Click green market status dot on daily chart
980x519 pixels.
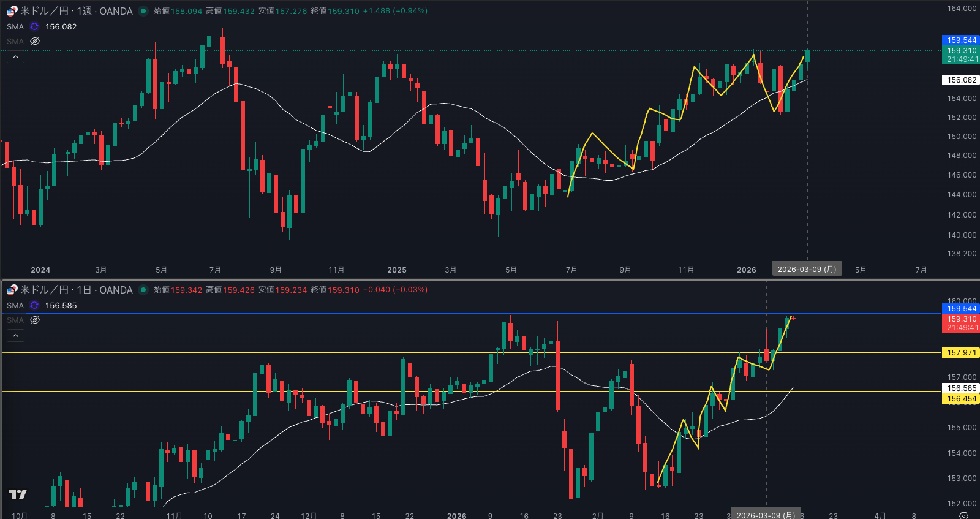click(x=143, y=290)
